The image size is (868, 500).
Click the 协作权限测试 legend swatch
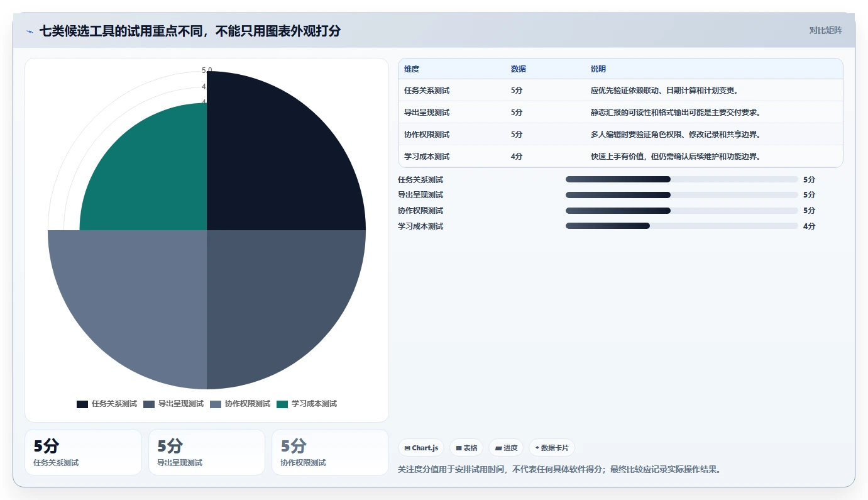pyautogui.click(x=216, y=404)
